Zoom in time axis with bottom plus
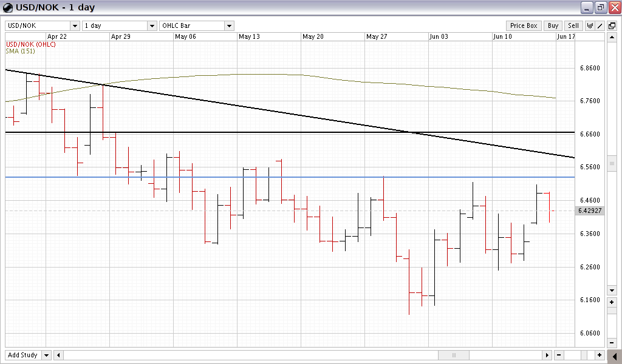 point(600,355)
